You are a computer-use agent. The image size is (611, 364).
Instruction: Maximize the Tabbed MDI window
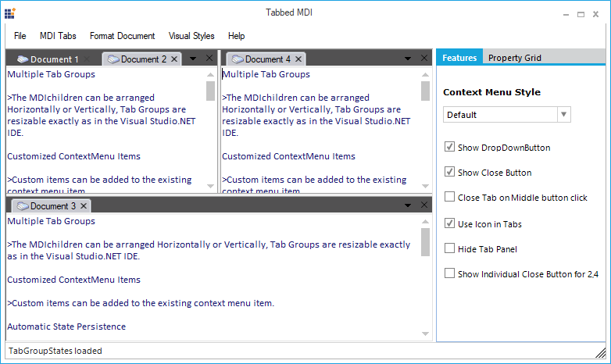click(x=581, y=14)
